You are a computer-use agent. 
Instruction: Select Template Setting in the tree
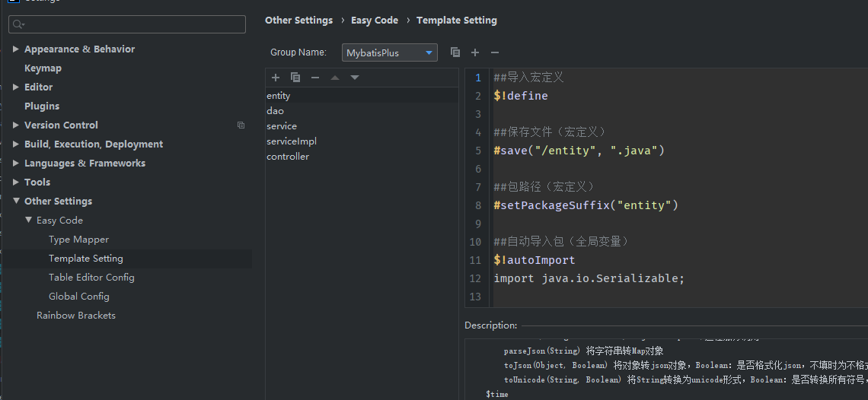coord(86,259)
